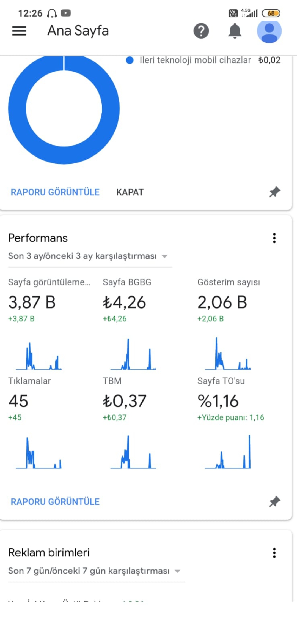The height and width of the screenshot is (644, 297).
Task: Open Performans card three-dot menu
Action: tap(274, 238)
